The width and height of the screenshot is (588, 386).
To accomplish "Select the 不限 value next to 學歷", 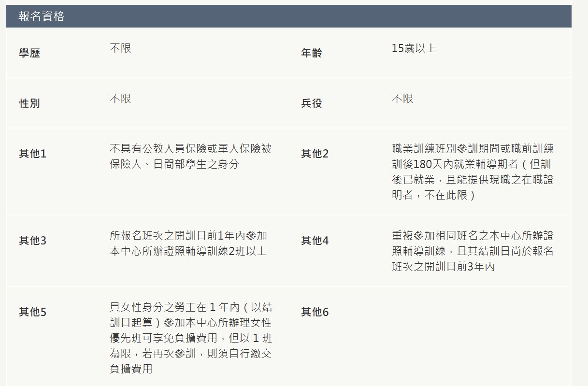I will pyautogui.click(x=120, y=48).
